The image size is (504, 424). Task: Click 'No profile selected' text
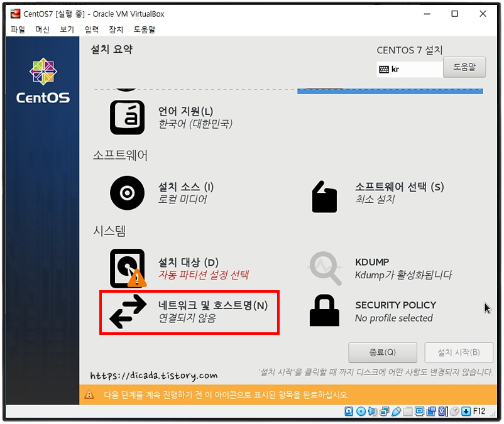(x=394, y=318)
